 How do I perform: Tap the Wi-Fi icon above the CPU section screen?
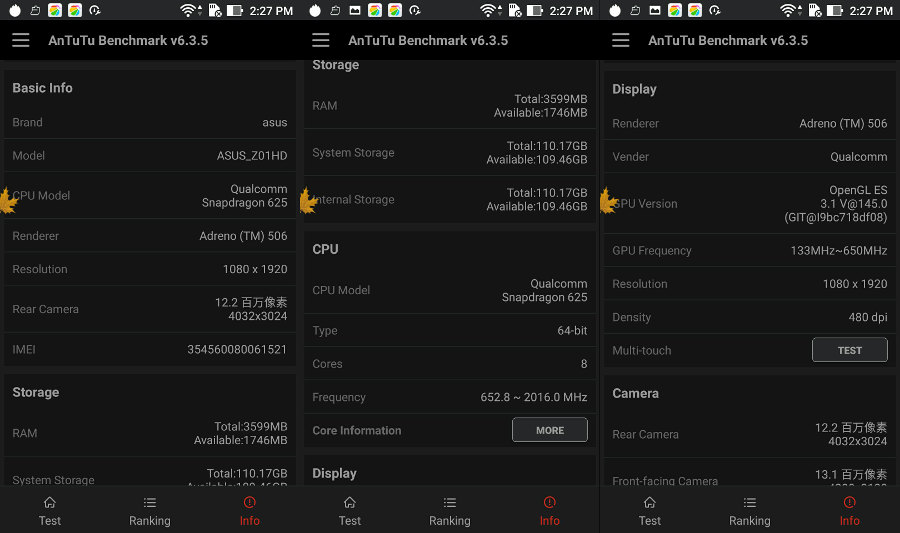pos(490,10)
